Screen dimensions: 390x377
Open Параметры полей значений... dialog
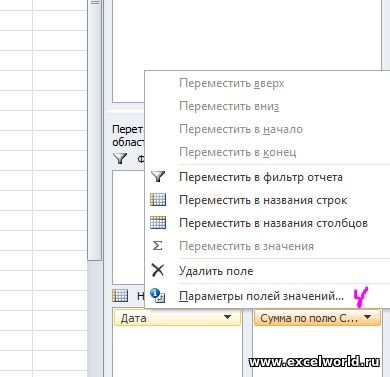261,296
